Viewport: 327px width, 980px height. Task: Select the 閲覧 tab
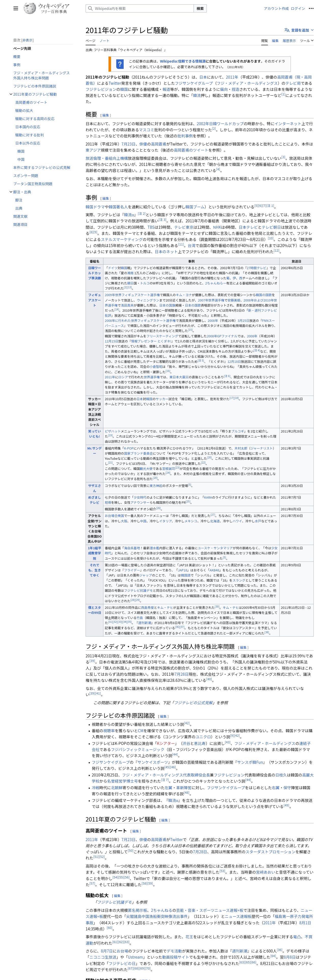click(264, 41)
